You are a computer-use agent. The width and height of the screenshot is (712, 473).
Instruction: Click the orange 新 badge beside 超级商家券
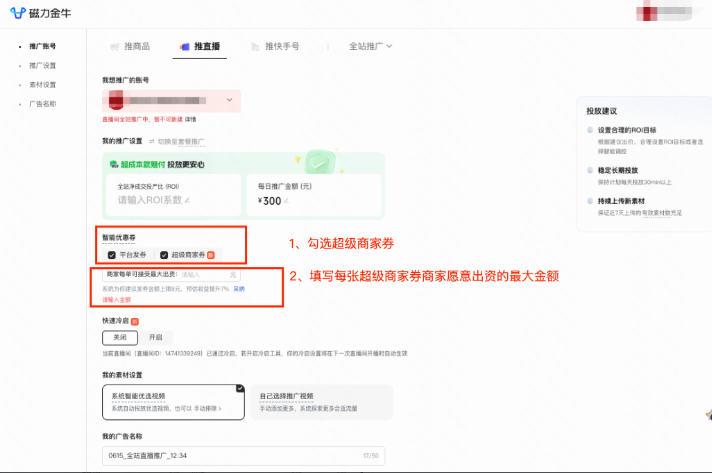(x=211, y=255)
